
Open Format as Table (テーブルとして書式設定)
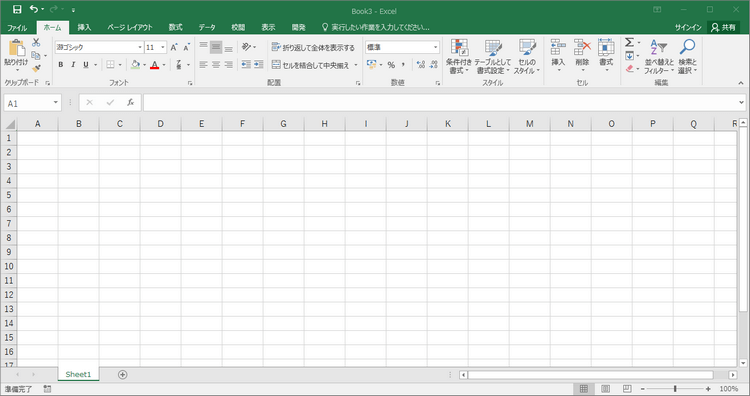pos(493,56)
